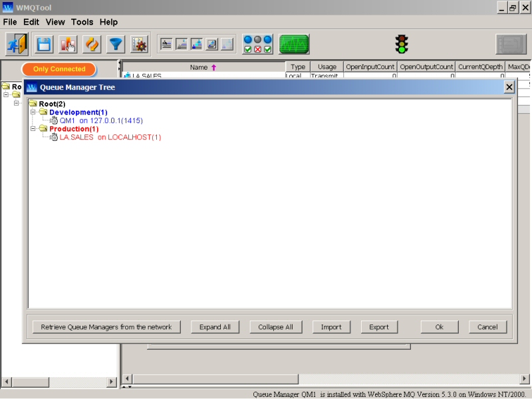This screenshot has height=399, width=532.
Task: Click the exit door toolbar icon
Action: point(17,44)
